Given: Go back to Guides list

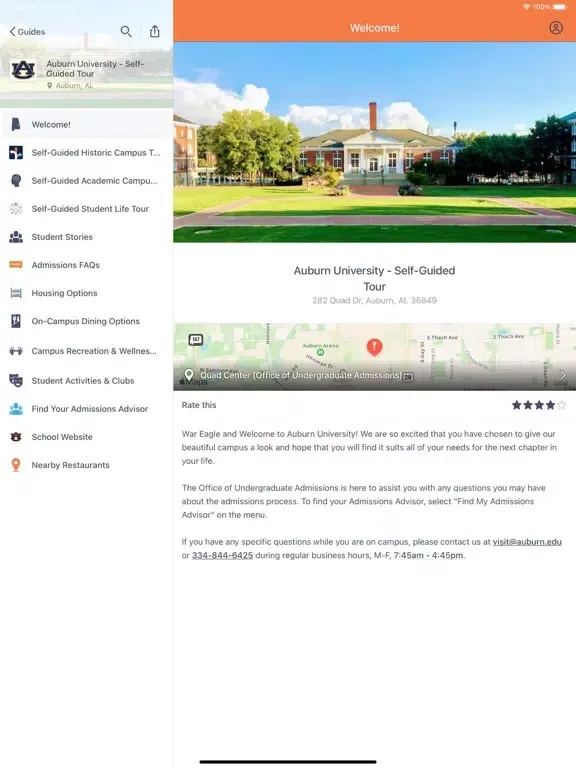Looking at the screenshot, I should point(27,32).
